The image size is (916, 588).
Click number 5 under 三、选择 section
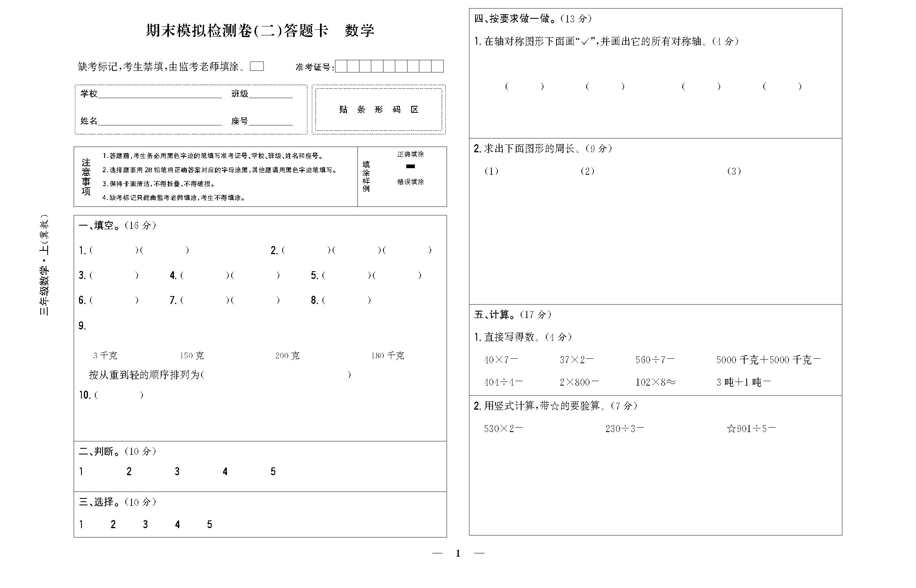(210, 524)
